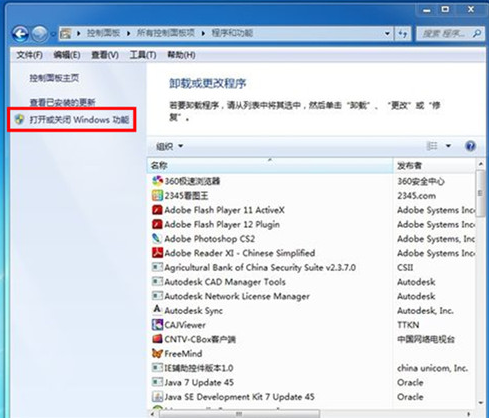489x418 pixels.
Task: Open the 帮助(H) menu
Action: tap(181, 55)
